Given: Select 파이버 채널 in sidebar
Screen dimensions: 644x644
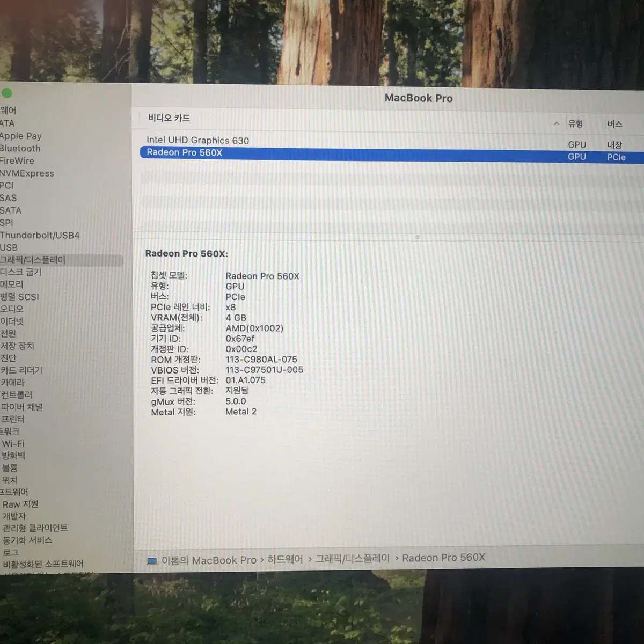Looking at the screenshot, I should (21, 407).
